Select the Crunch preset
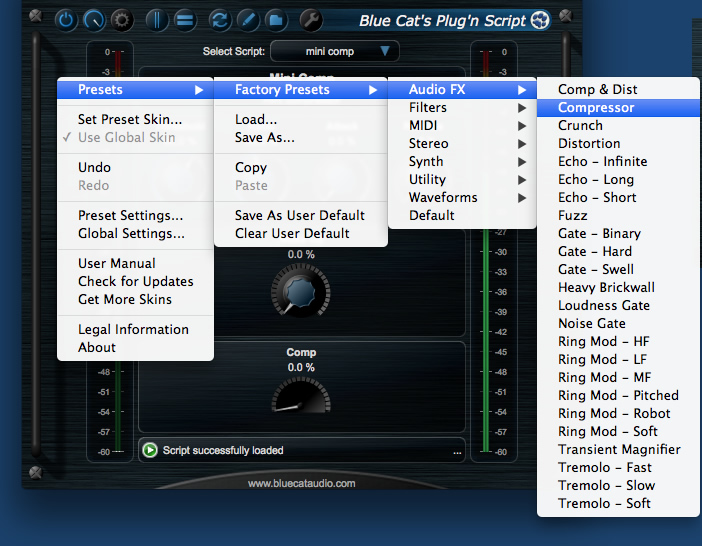Screen dimensions: 702x546 (x=618, y=125)
